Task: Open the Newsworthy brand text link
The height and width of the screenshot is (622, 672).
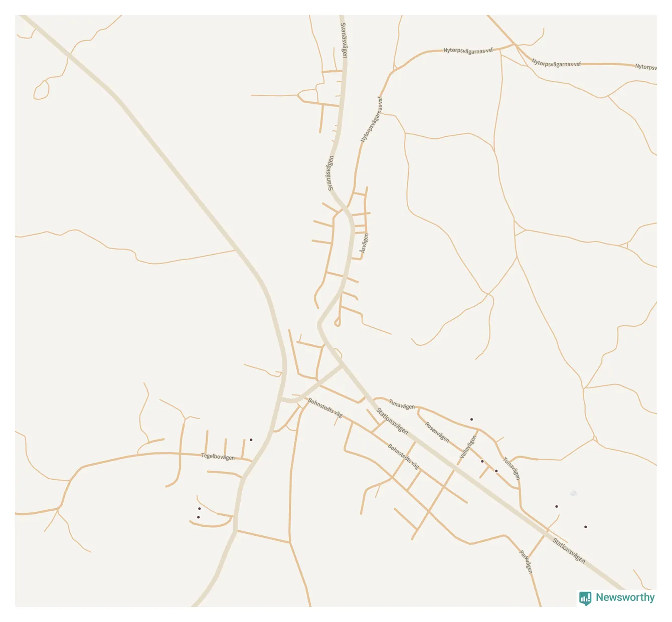Action: point(625,597)
